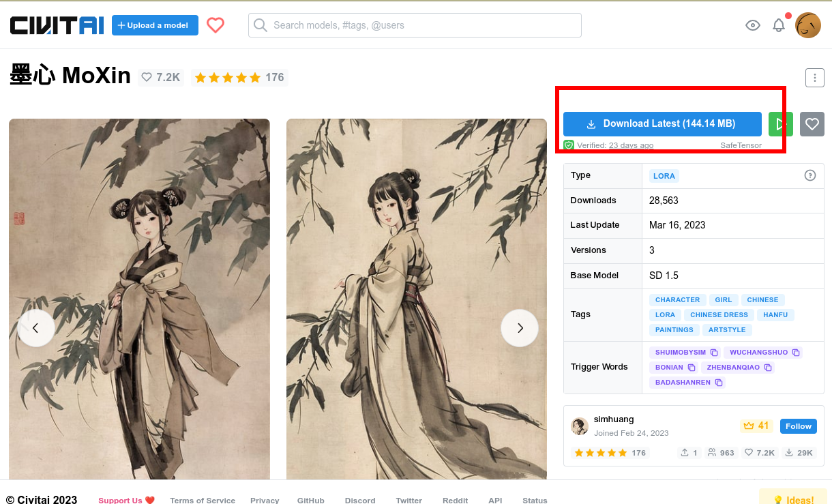The width and height of the screenshot is (832, 504).
Task: Click the red heart icon beside Upload
Action: coord(216,25)
